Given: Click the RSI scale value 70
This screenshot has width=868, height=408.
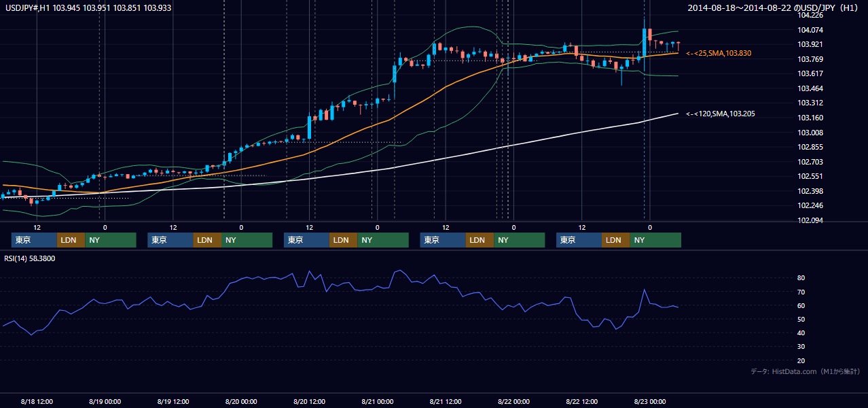Looking at the screenshot, I should [x=801, y=292].
